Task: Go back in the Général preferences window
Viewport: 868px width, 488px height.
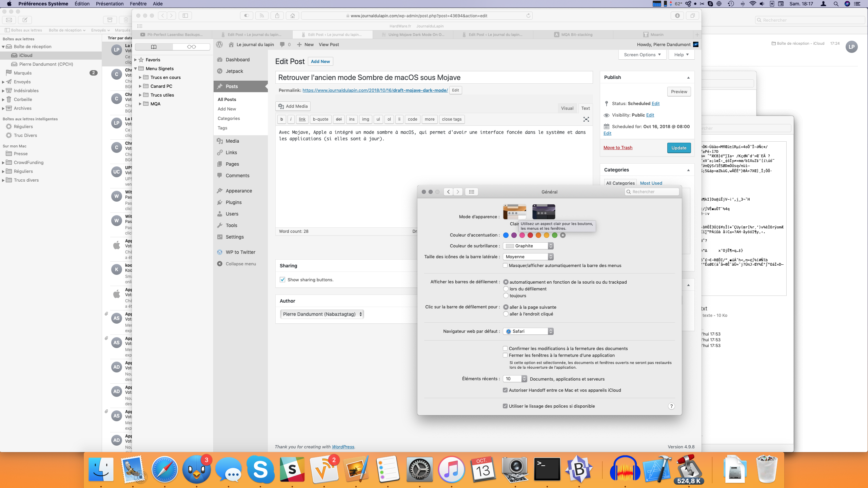Action: 448,192
